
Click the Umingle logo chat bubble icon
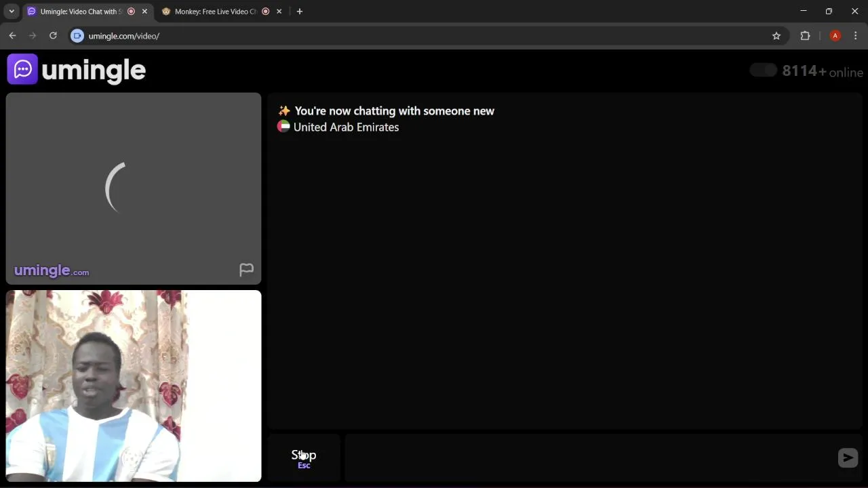tap(22, 69)
